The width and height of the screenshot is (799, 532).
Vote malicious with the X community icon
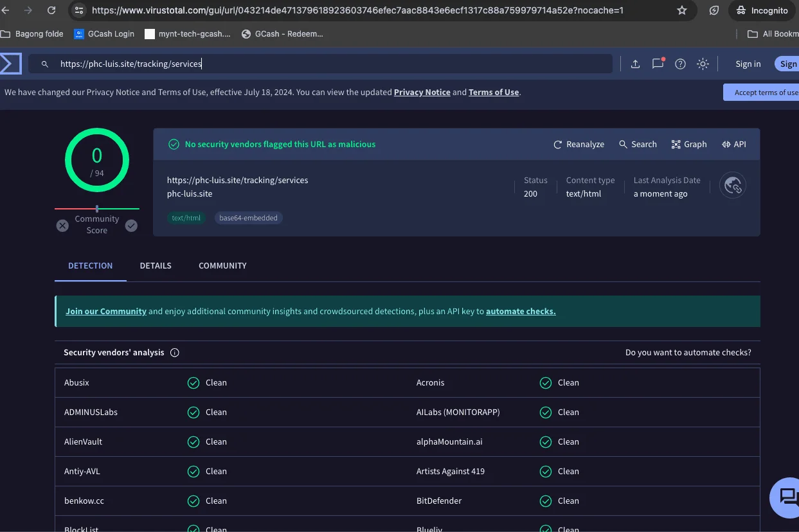click(62, 226)
